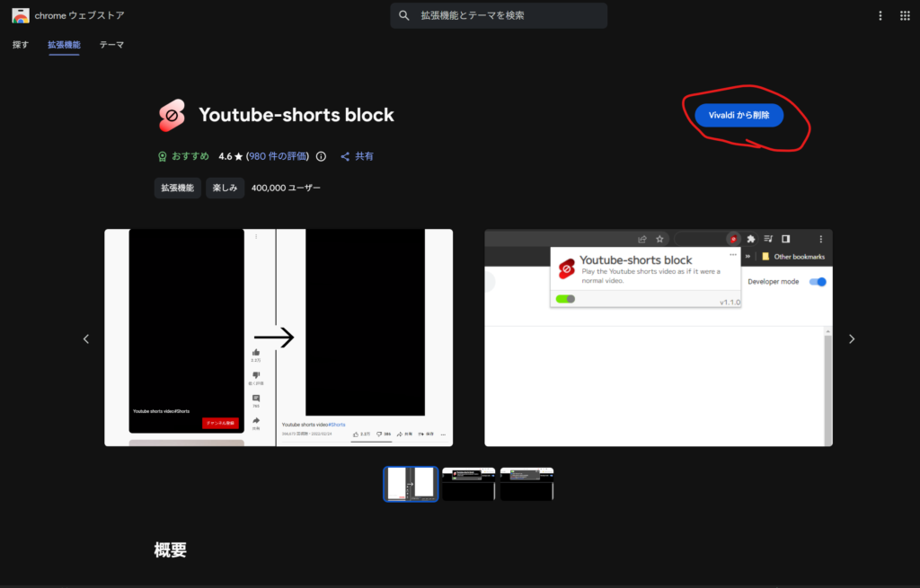
Task: Select the first screenshot thumbnail
Action: click(411, 483)
